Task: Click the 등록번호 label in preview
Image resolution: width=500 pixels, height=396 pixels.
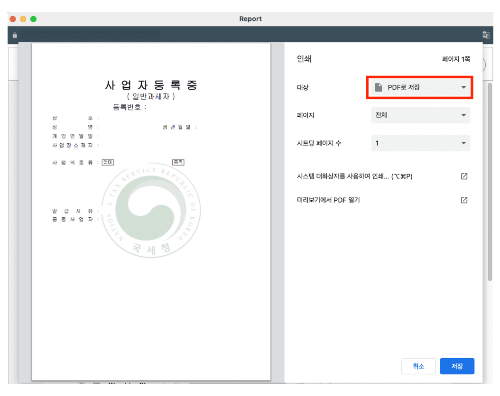Action: pos(129,107)
